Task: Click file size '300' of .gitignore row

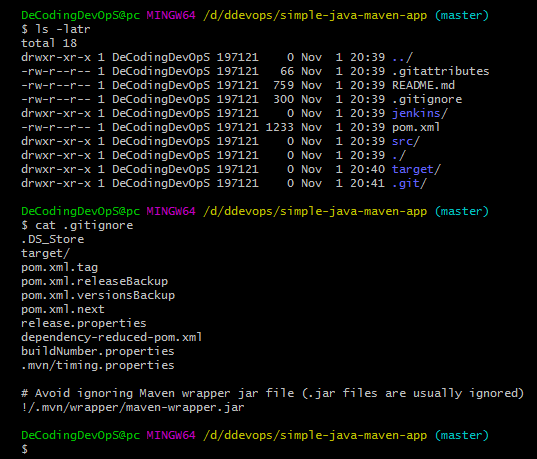Action: click(283, 99)
